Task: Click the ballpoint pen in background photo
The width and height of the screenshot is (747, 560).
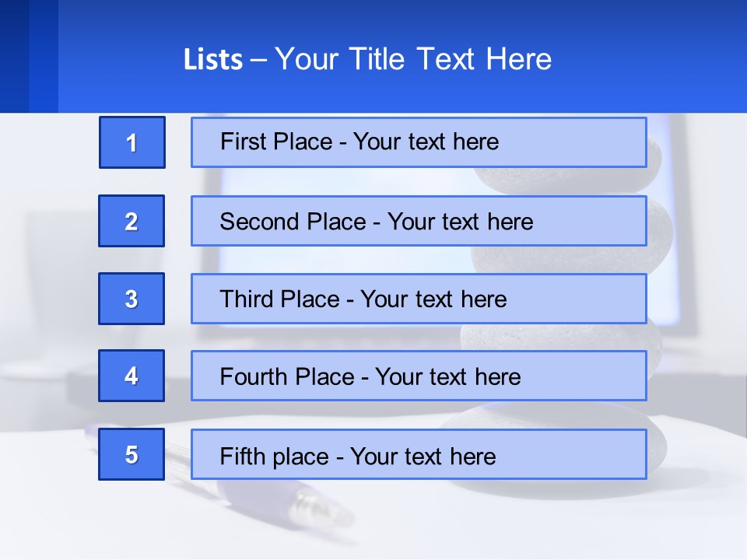Action: 311,507
